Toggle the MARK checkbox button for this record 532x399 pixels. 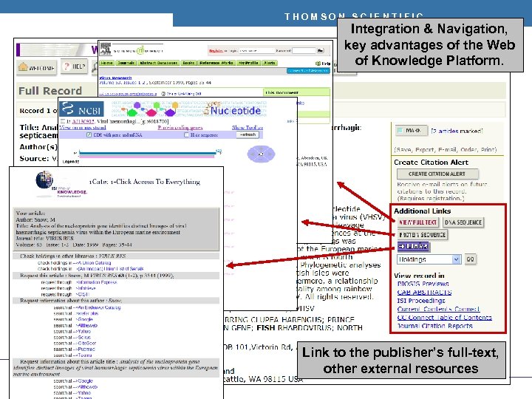(412, 131)
